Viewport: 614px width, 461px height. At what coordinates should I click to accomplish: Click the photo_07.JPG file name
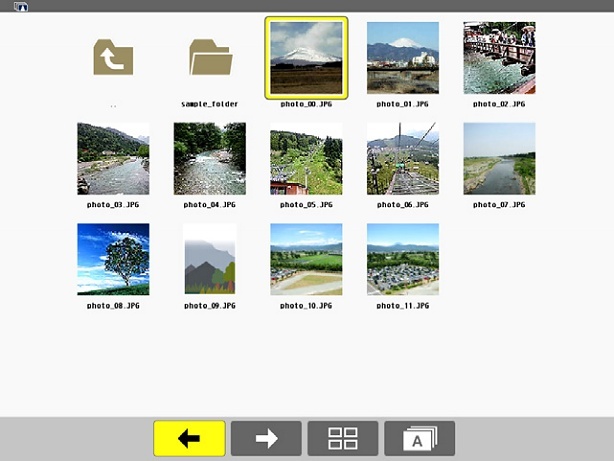pyautogui.click(x=499, y=205)
